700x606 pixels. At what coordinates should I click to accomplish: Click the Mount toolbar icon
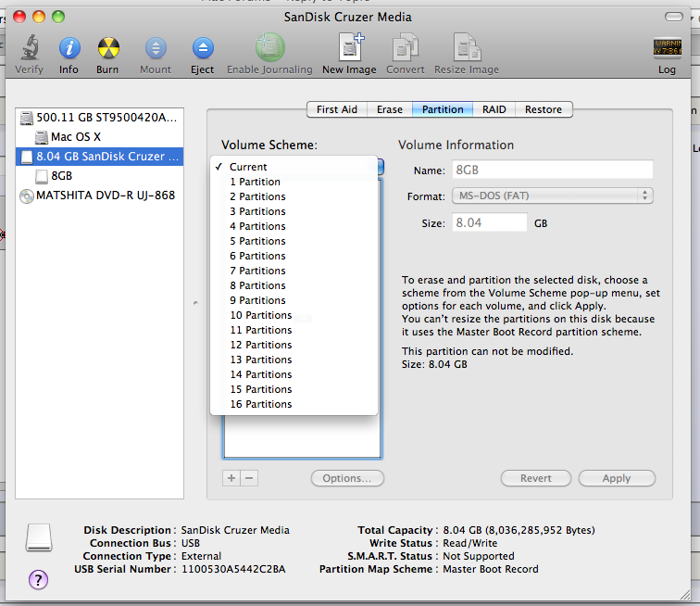tap(156, 48)
